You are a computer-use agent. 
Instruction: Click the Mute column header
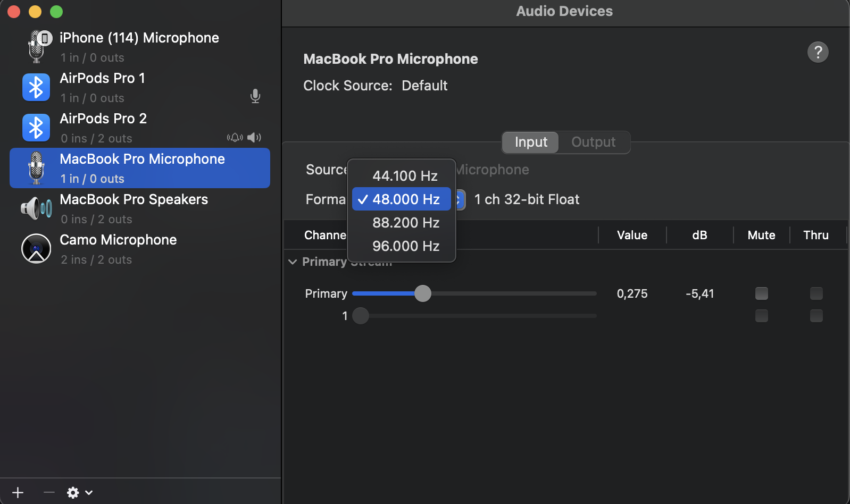761,235
